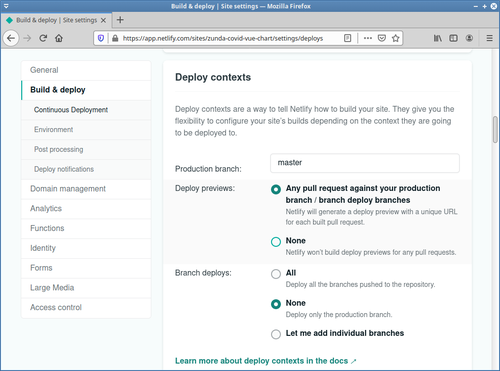Go to Post processing subsection
Viewport: 500px width, 371px height.
86,149
